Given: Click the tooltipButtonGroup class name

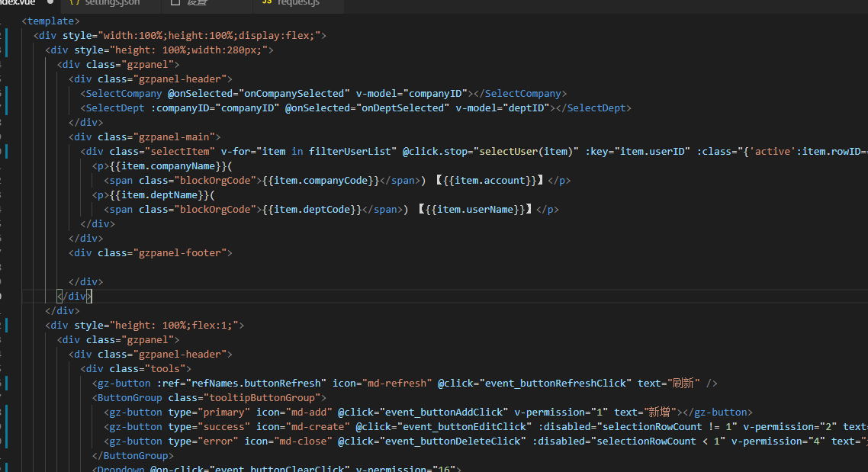Looking at the screenshot, I should [262, 398].
